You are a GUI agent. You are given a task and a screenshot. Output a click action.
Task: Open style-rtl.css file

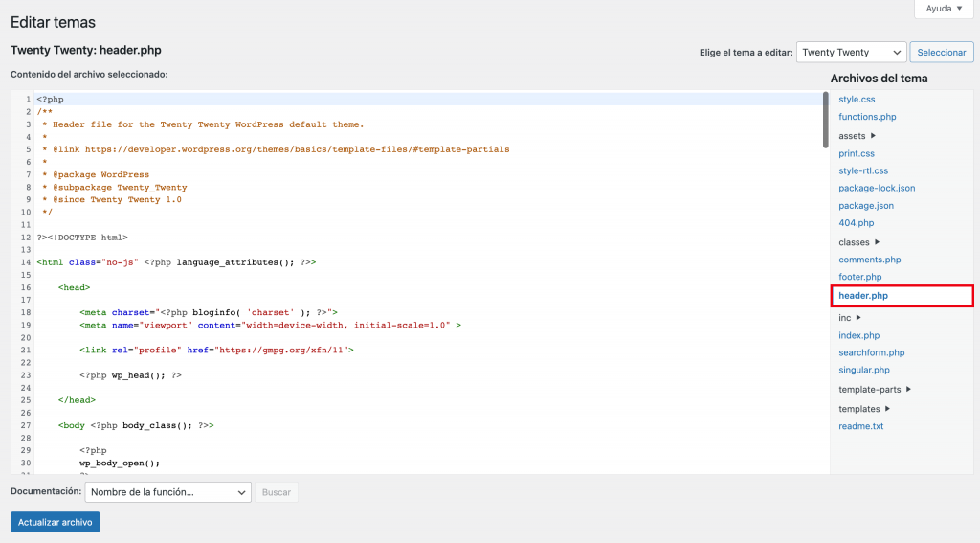[863, 171]
